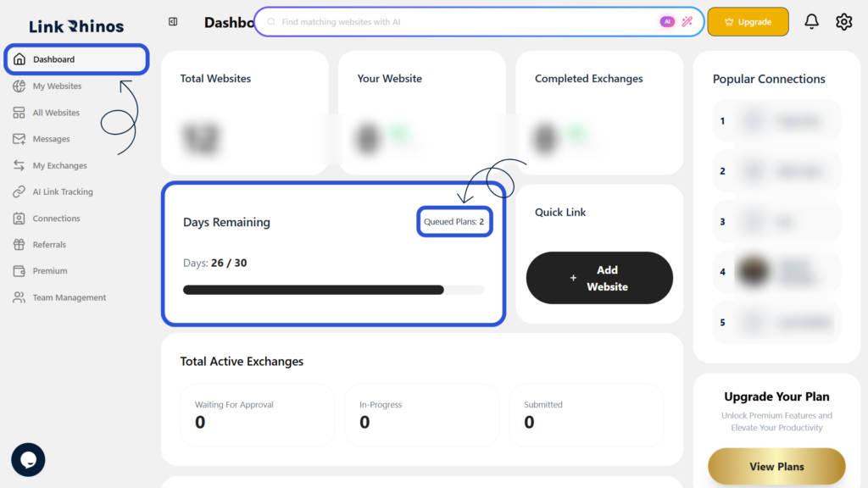The image size is (868, 488).
Task: Open All Websites page
Action: [x=56, y=113]
